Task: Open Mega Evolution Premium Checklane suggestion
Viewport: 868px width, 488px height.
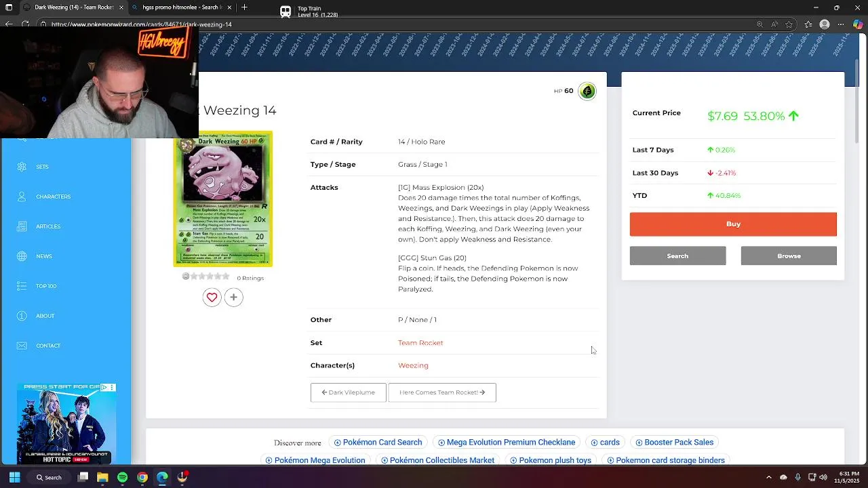Action: point(507,443)
